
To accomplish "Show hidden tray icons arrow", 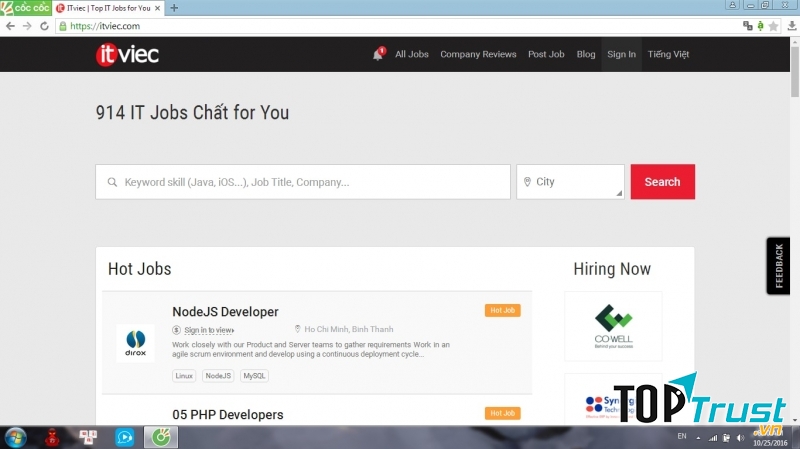I will click(698, 438).
